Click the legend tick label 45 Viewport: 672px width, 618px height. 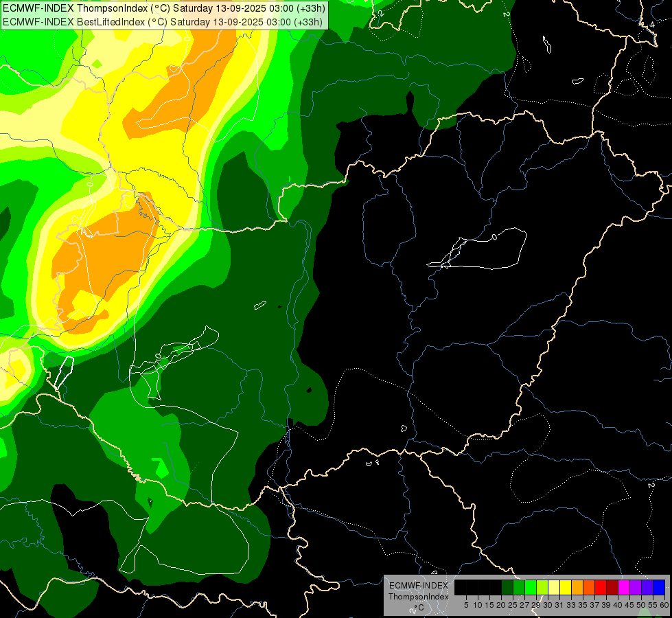click(x=629, y=605)
